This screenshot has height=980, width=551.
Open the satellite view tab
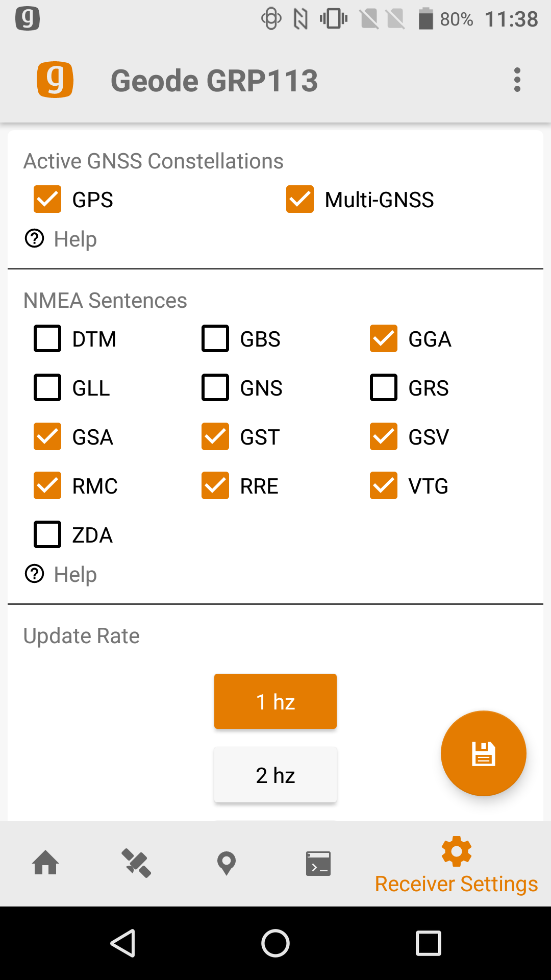coord(136,863)
